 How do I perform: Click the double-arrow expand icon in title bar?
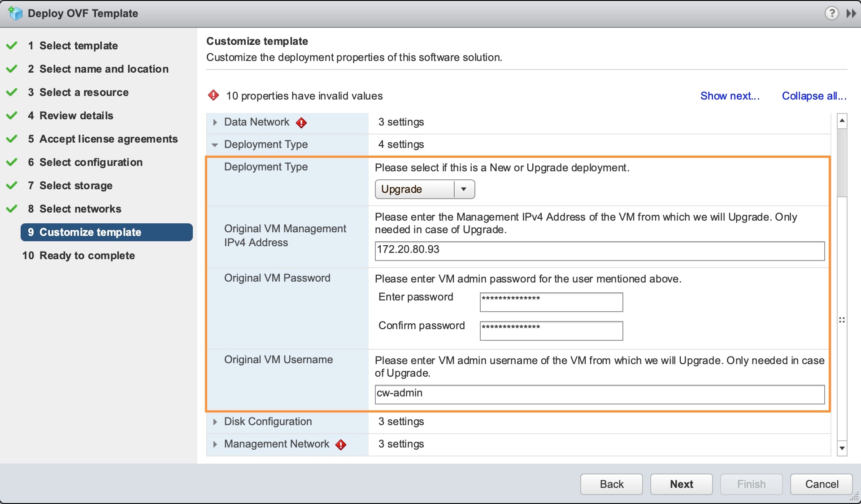[851, 13]
